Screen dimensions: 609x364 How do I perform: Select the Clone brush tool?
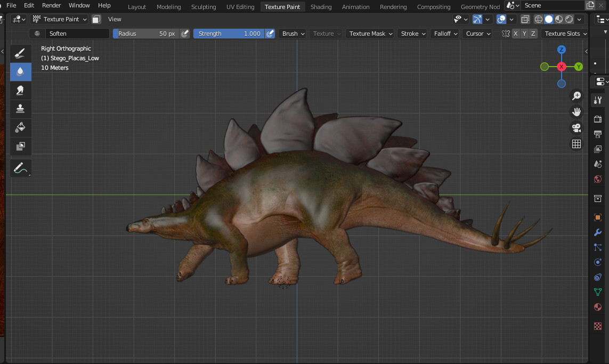[20, 108]
